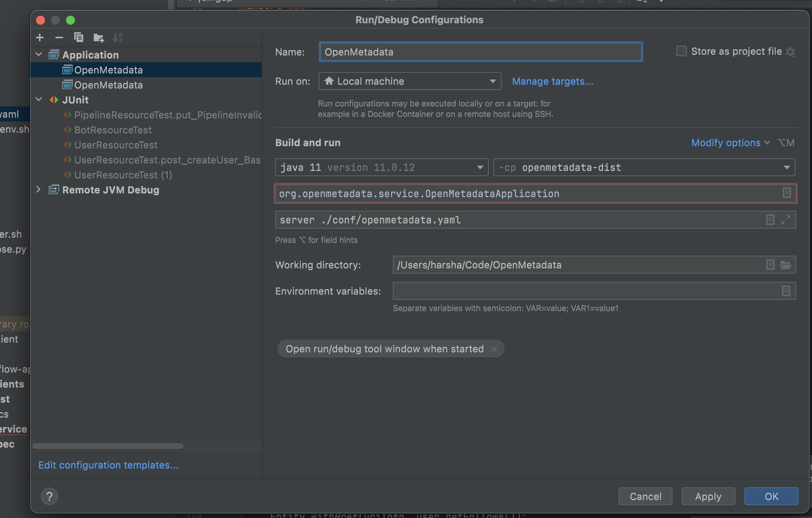The width and height of the screenshot is (812, 518).
Task: Click the Apply button
Action: (708, 496)
